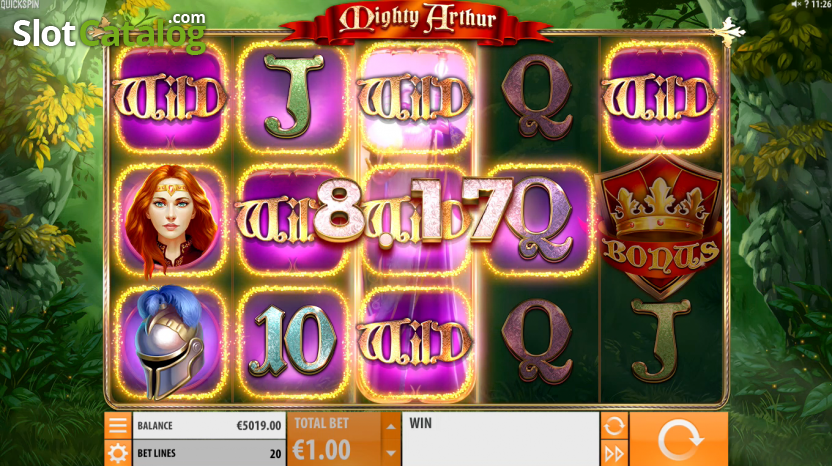Open the SlotCatalog.com logo link
Screen dimensions: 832x466
(109, 33)
